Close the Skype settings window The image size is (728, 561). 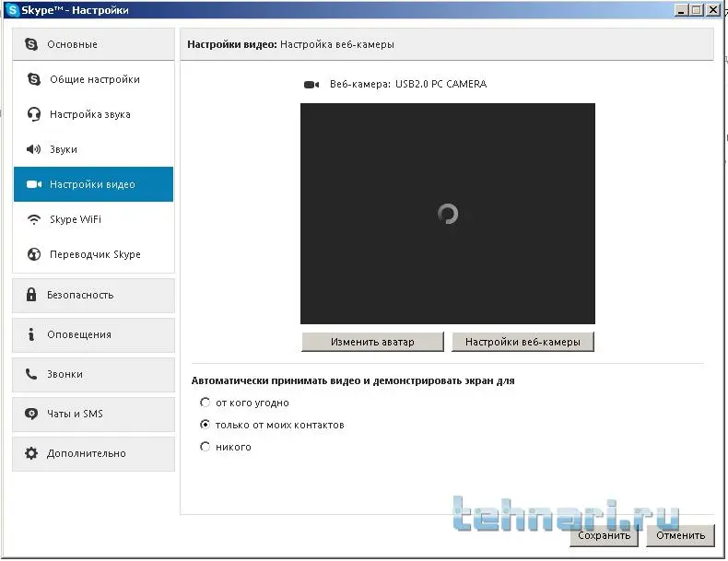pyautogui.click(x=713, y=10)
